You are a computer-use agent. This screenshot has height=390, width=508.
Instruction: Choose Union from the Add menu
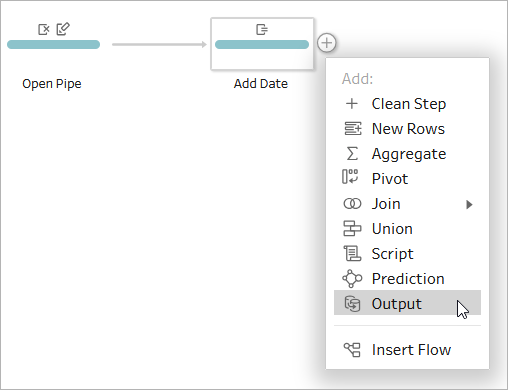(x=407, y=229)
